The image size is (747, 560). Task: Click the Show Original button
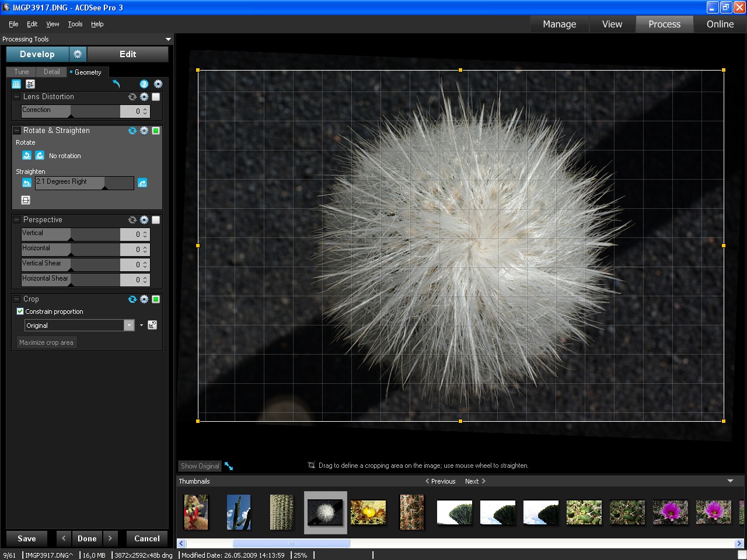(200, 466)
